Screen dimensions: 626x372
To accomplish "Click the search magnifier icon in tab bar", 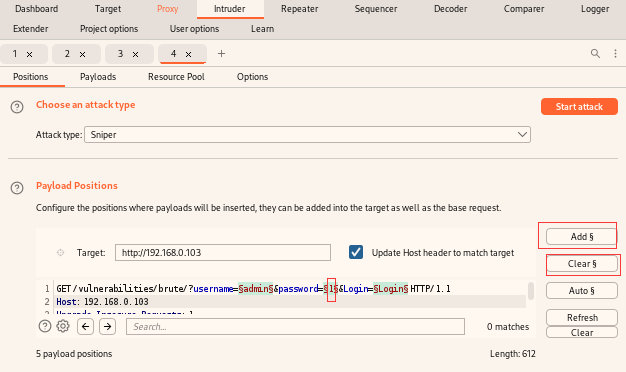I will (x=595, y=53).
